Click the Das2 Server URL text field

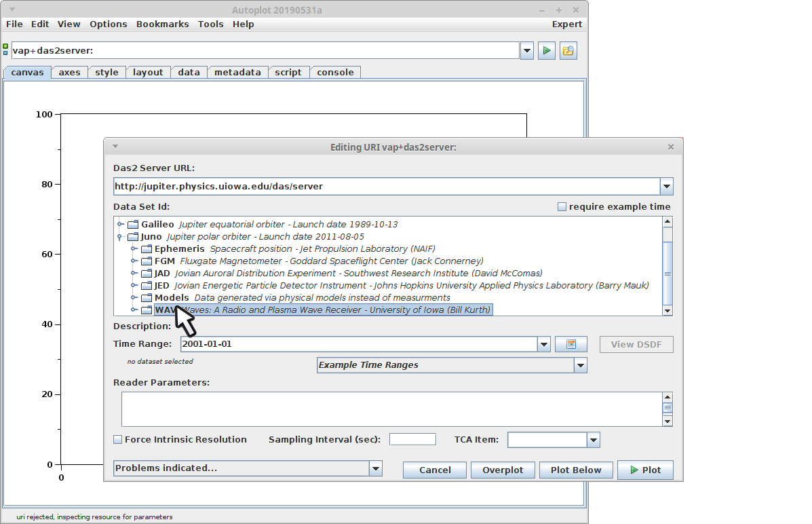pos(386,187)
